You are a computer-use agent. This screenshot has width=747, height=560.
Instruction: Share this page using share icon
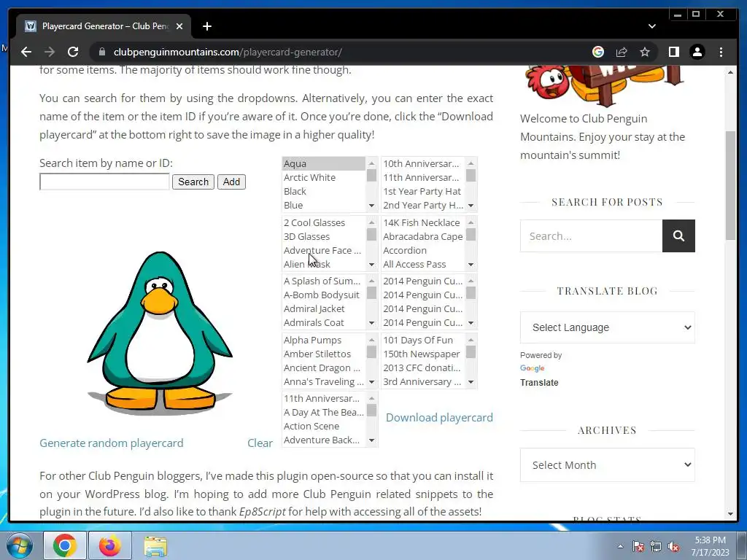click(622, 52)
